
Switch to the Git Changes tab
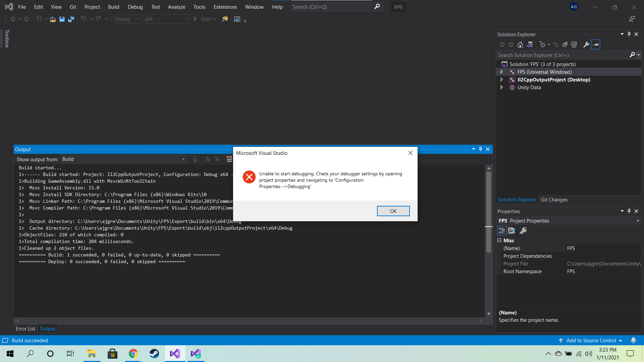pos(554,200)
